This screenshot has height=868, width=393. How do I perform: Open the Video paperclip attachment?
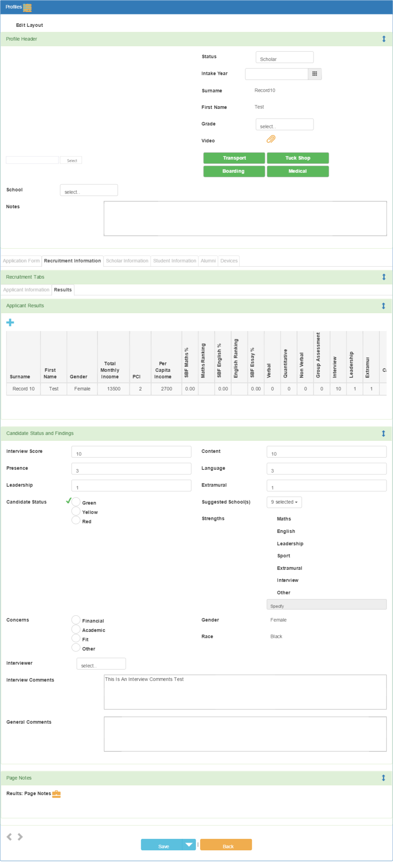coord(271,139)
